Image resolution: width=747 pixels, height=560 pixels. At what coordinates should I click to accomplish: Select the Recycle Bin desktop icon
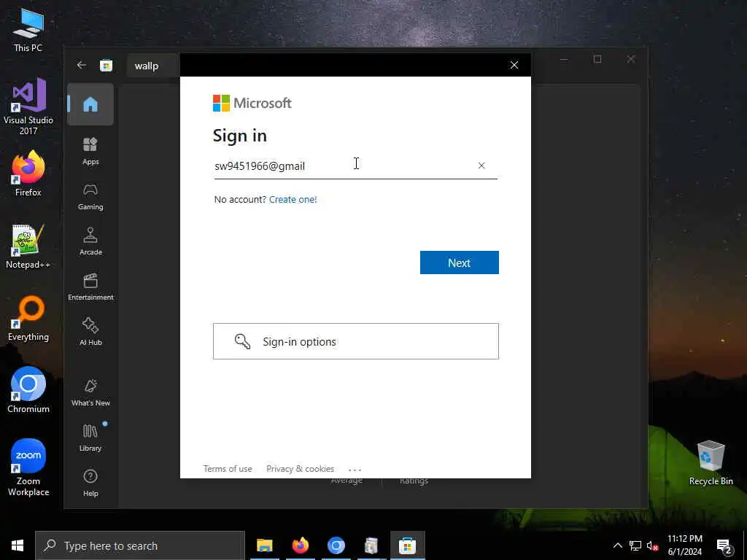[x=711, y=462]
